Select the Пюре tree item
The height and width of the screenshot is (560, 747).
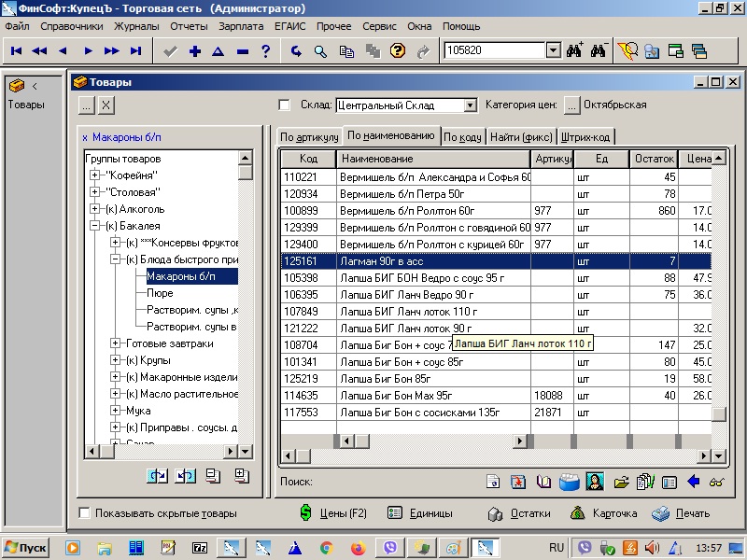(160, 293)
